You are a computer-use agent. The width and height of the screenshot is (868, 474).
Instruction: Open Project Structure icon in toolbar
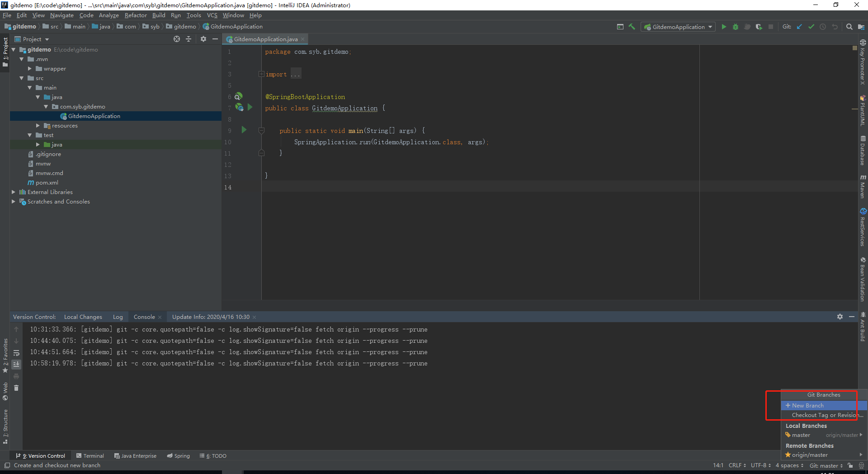[x=861, y=27]
